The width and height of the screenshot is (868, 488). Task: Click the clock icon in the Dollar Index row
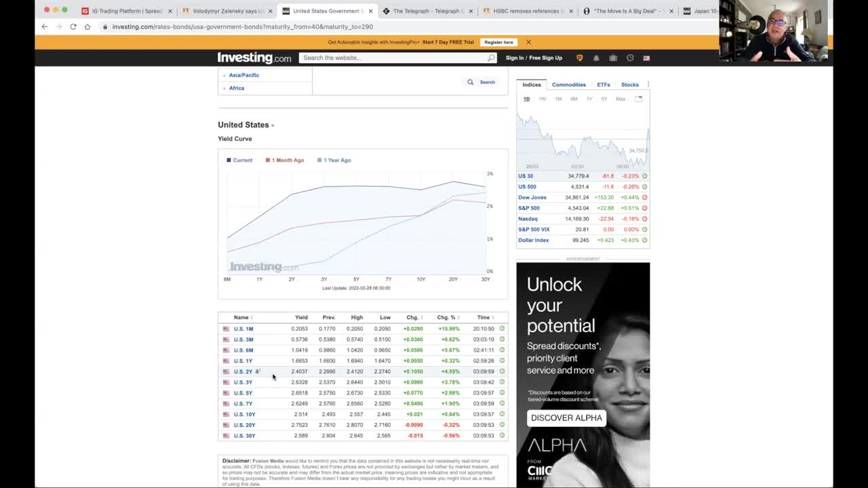[644, 240]
